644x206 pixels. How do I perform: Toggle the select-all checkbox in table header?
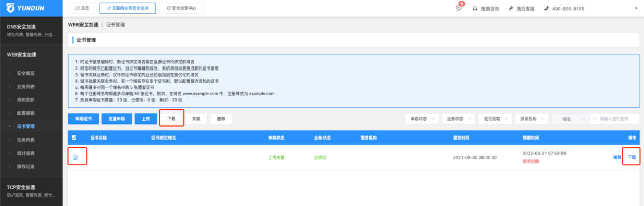click(75, 138)
